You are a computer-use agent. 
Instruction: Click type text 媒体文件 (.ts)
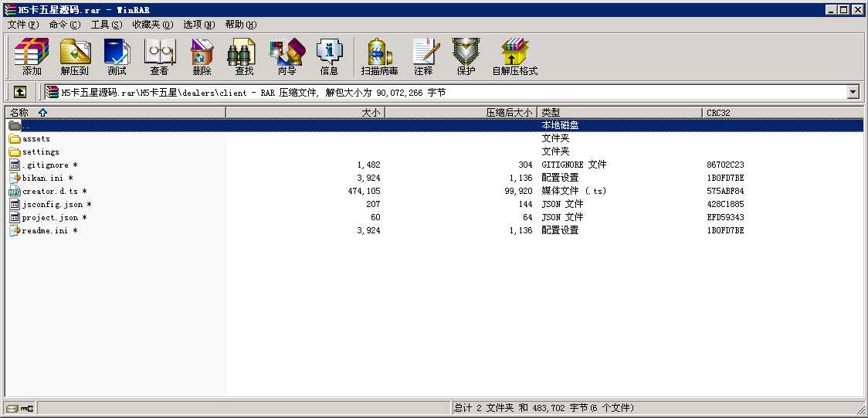click(574, 191)
